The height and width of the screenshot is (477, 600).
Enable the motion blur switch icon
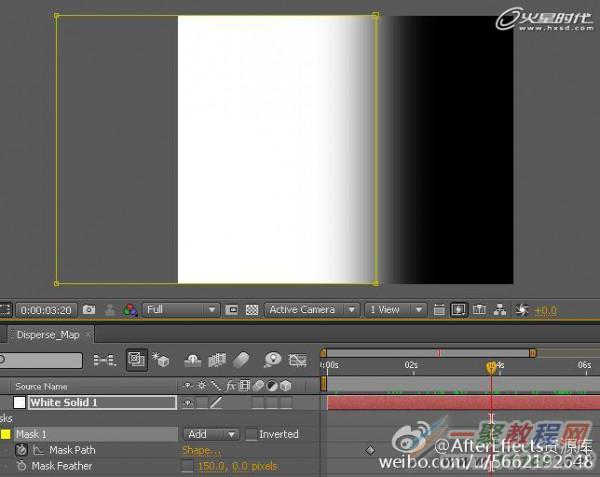(242, 360)
